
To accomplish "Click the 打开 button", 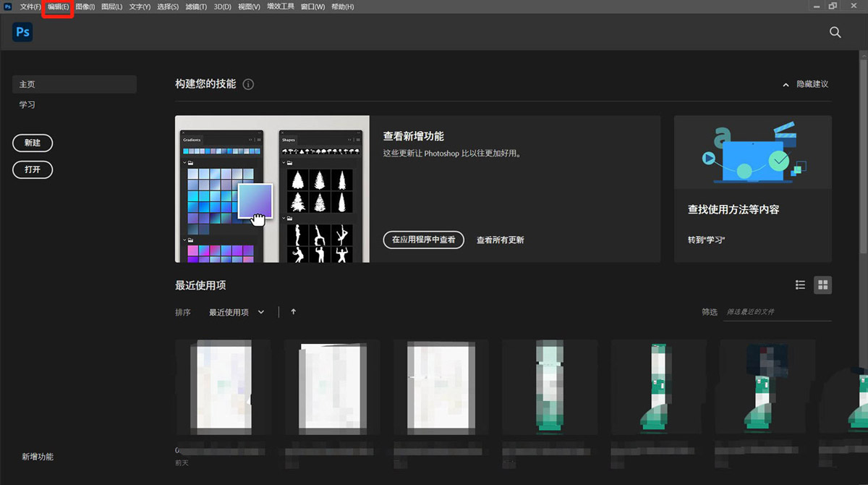I will 33,169.
